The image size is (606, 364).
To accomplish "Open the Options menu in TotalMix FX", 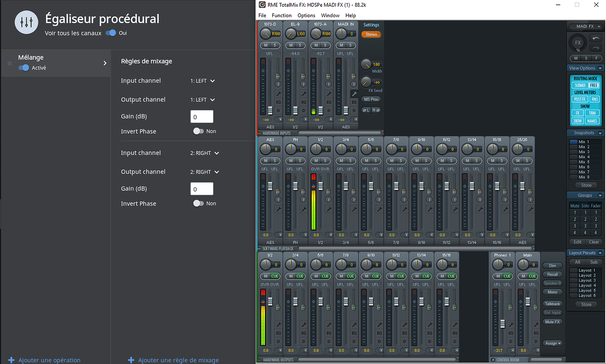I will tap(306, 15).
